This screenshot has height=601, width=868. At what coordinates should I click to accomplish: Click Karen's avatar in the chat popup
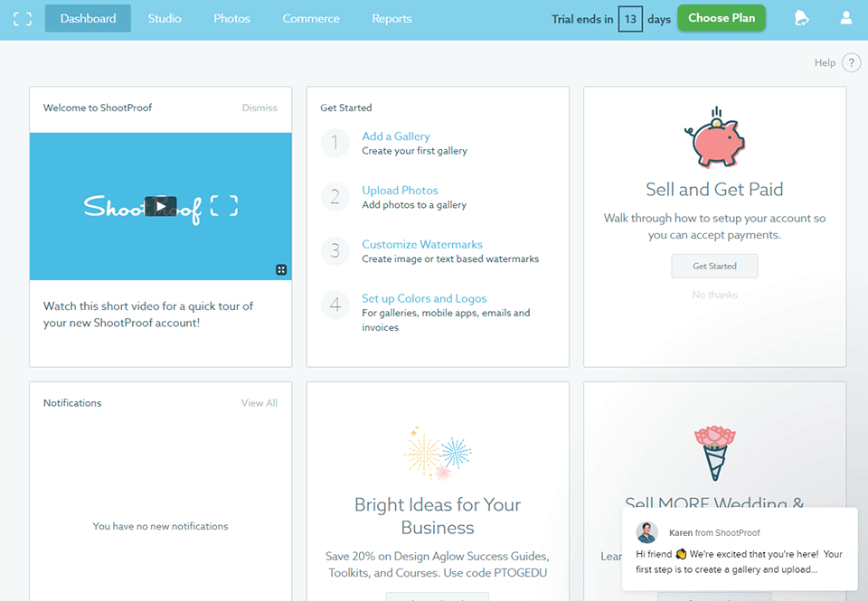(x=646, y=532)
